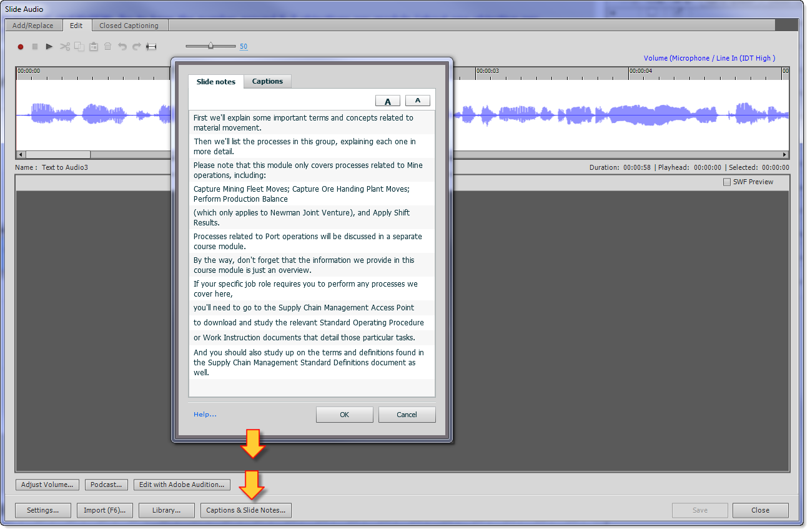Viewport: 810px width, 532px height.
Task: Switch to the Captions tab
Action: coord(267,81)
